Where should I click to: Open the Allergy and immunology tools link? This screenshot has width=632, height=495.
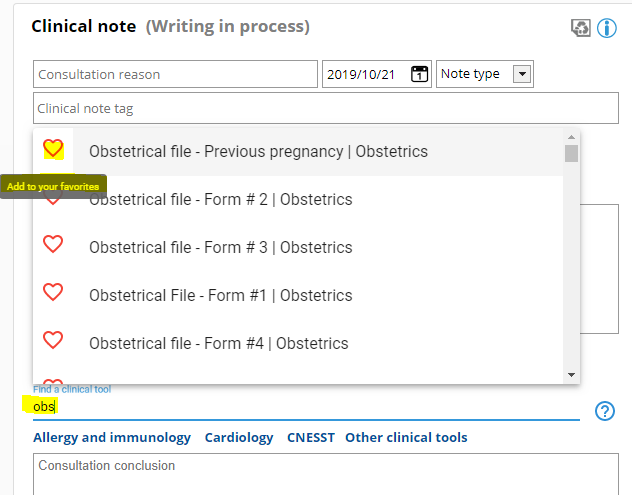pyautogui.click(x=112, y=438)
